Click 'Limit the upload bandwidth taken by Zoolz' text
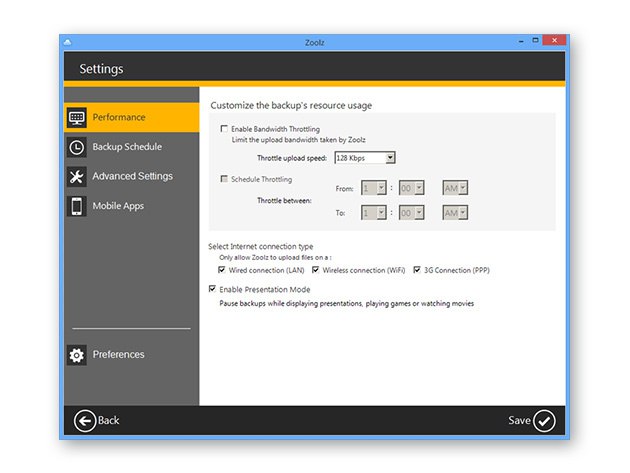This screenshot has height=473, width=630. (x=299, y=140)
